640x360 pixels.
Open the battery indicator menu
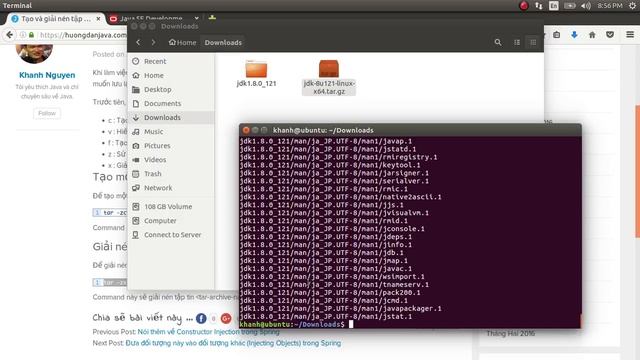pyautogui.click(x=570, y=6)
